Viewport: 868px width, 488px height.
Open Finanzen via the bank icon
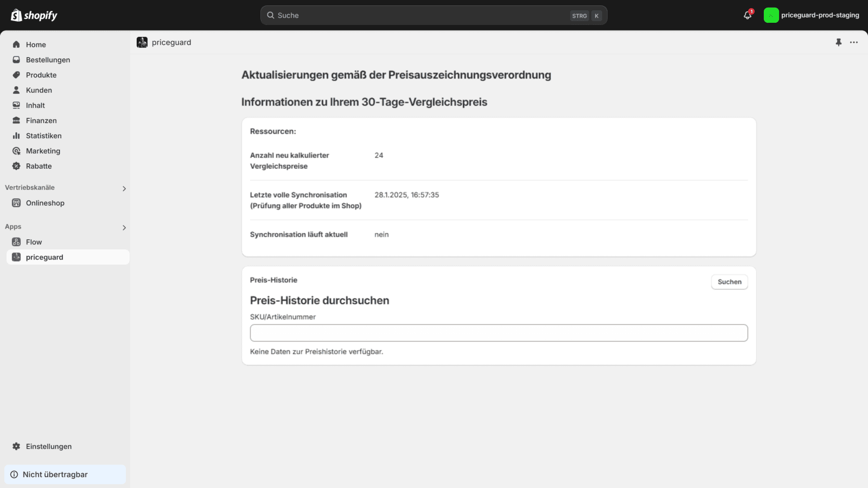coord(16,120)
